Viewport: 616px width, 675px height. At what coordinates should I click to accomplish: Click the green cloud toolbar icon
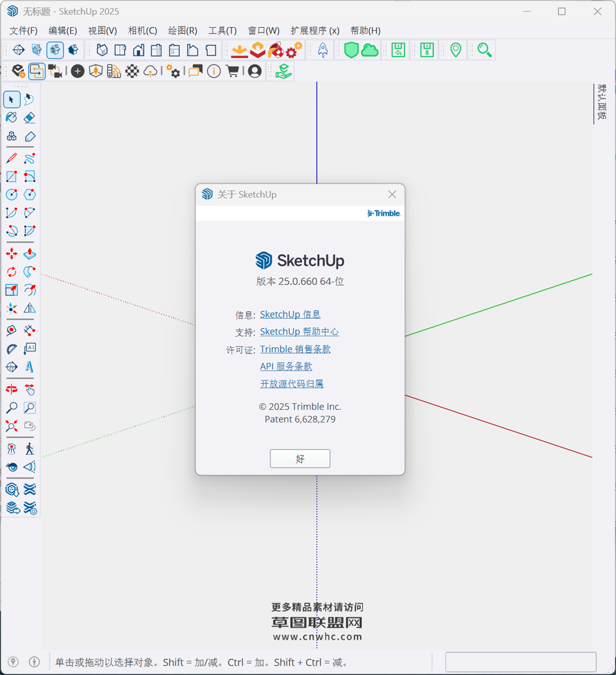click(x=370, y=50)
